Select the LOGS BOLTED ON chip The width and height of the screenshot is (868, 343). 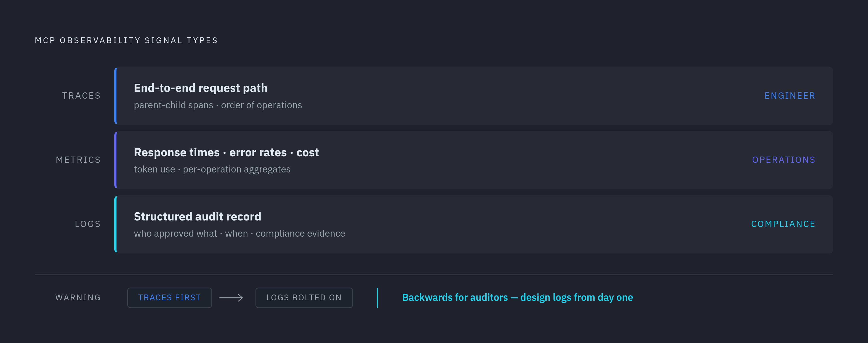(304, 297)
